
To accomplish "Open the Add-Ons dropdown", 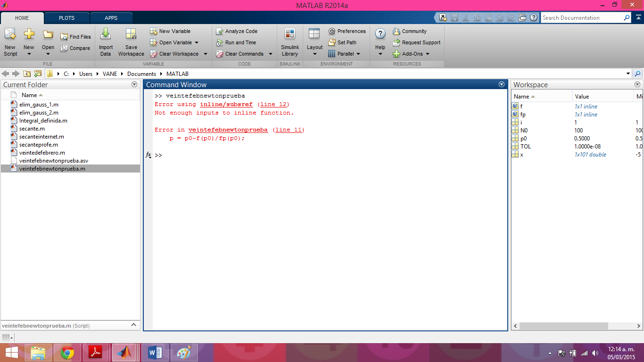I will click(x=428, y=54).
